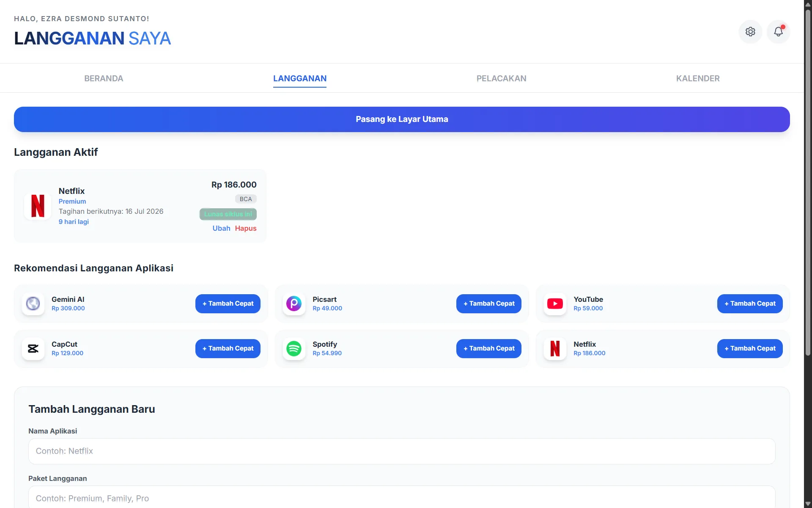This screenshot has width=812, height=508.
Task: Open the Pelacakan tab
Action: pos(502,78)
